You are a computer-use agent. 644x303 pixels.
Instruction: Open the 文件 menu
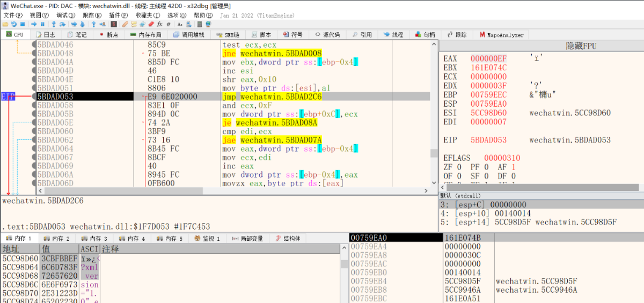pos(13,15)
